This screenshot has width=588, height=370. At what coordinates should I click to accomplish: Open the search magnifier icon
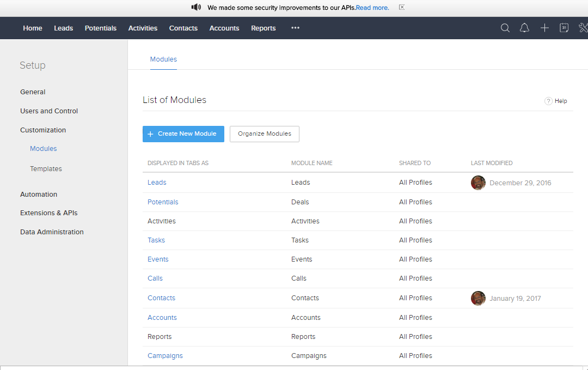[x=505, y=28]
